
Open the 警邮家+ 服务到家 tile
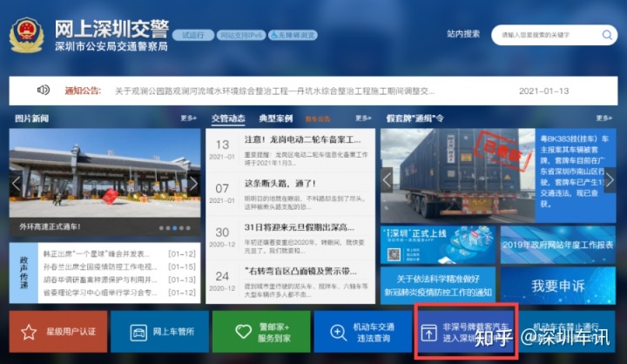coord(261,332)
